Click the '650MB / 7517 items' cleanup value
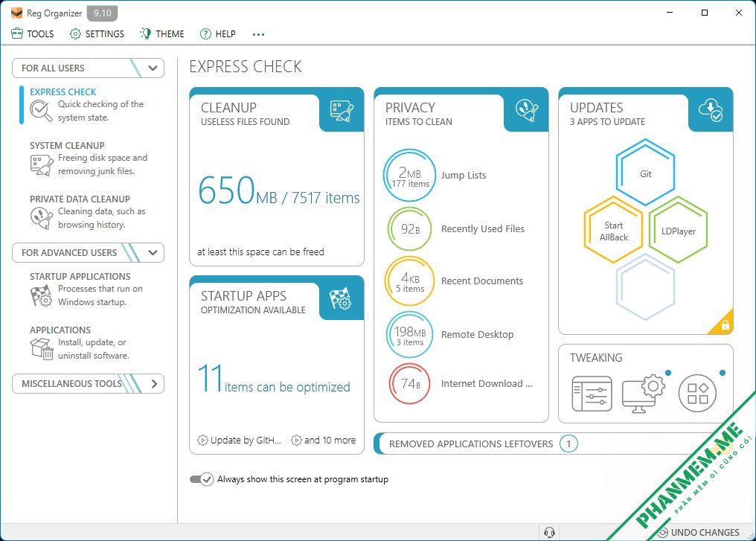This screenshot has width=756, height=541. [x=279, y=190]
